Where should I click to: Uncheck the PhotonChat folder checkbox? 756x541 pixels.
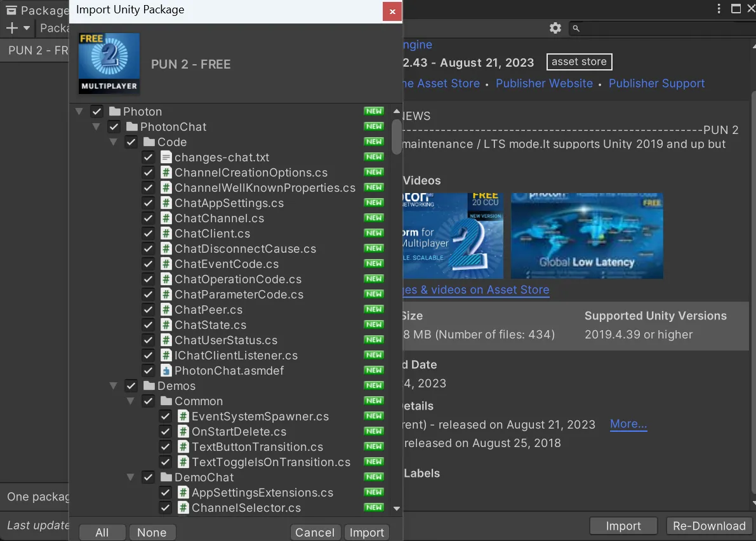[x=114, y=127]
